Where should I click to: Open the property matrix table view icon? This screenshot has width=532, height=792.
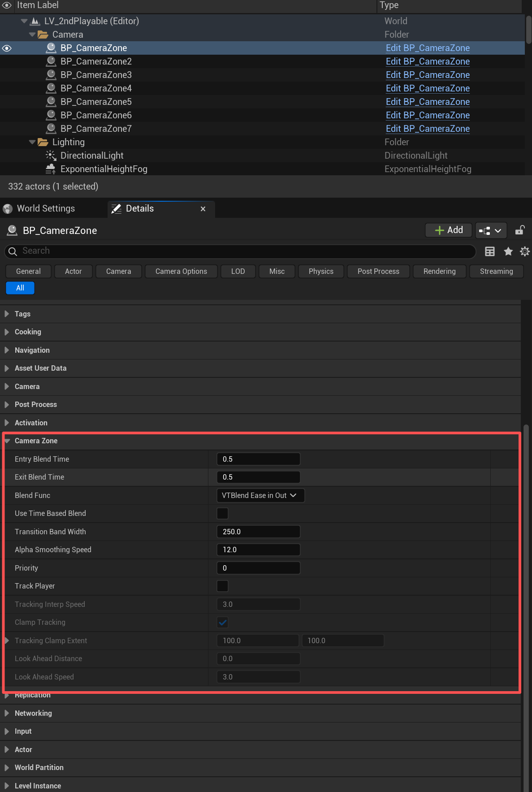(x=490, y=251)
